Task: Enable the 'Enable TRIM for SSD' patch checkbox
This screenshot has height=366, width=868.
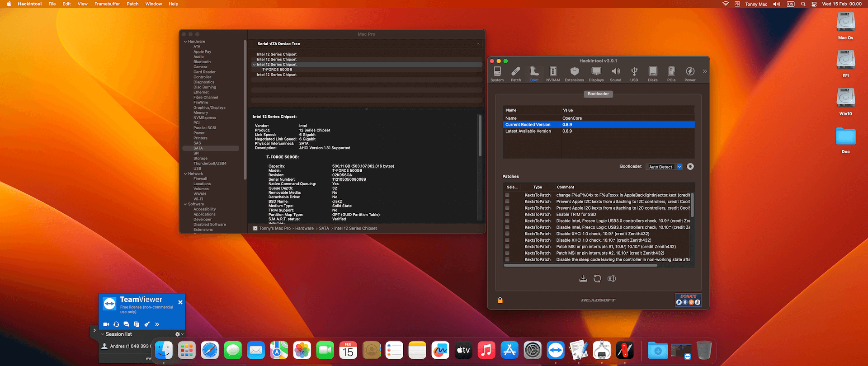Action: [x=507, y=215]
